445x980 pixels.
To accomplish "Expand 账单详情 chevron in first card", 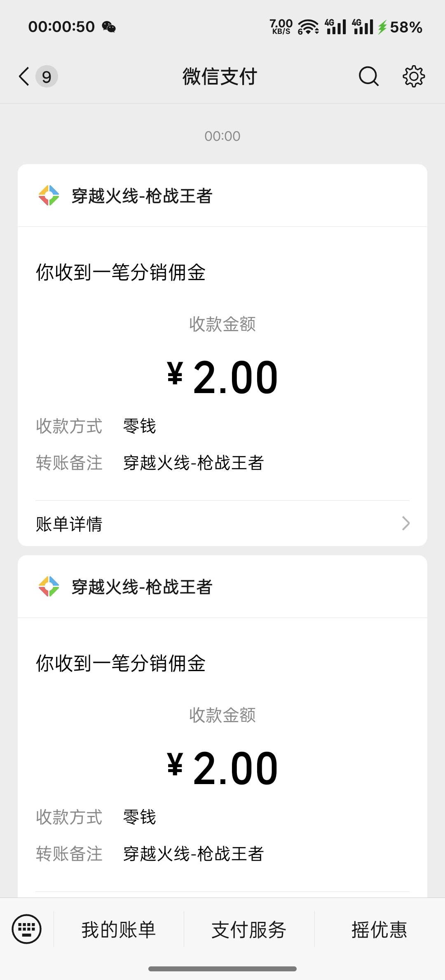I will tap(405, 523).
